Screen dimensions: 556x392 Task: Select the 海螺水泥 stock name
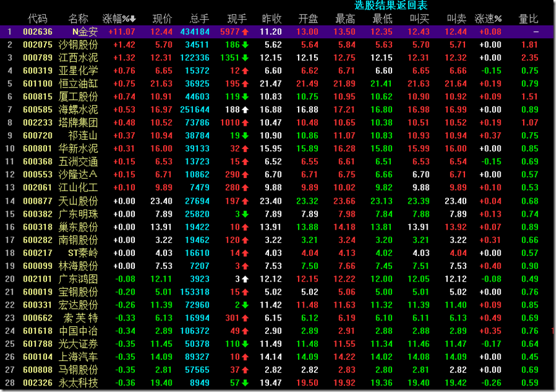click(78, 110)
